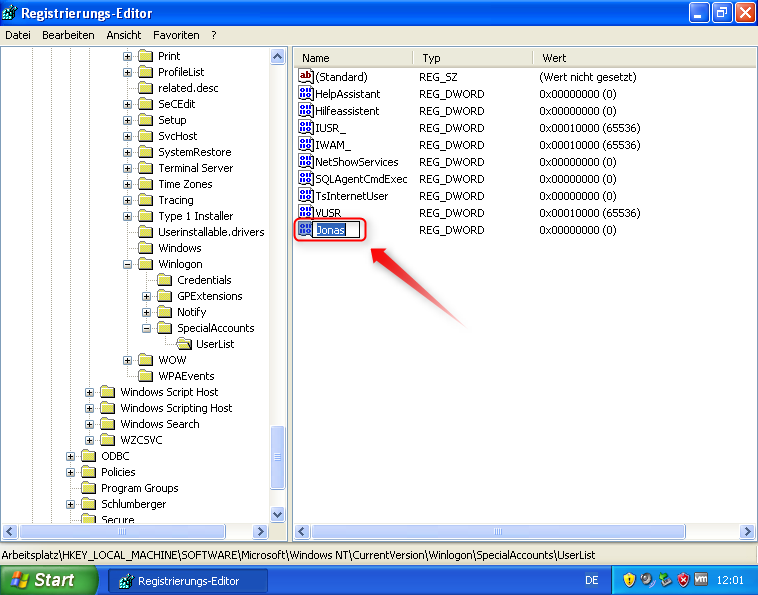Open the Windows Start menu
This screenshot has width=758, height=595.
(x=48, y=580)
